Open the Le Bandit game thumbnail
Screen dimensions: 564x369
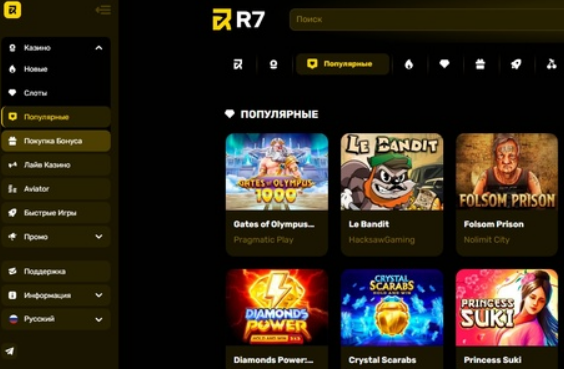392,172
